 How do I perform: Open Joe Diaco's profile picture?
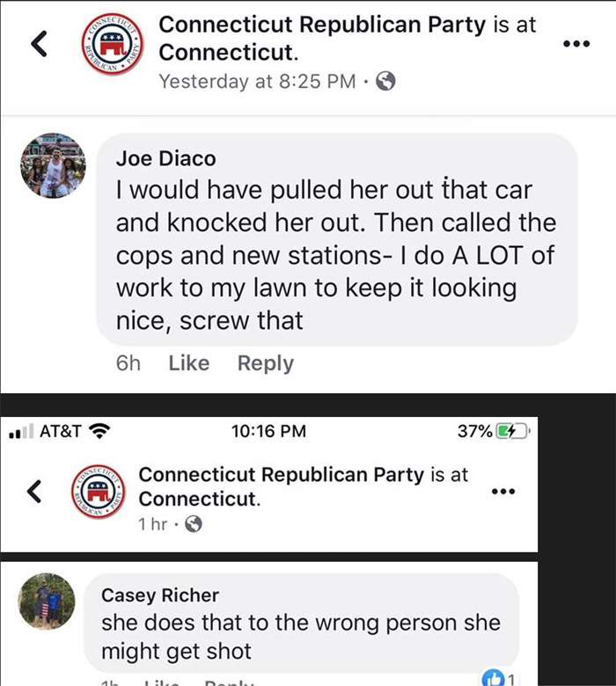(53, 164)
